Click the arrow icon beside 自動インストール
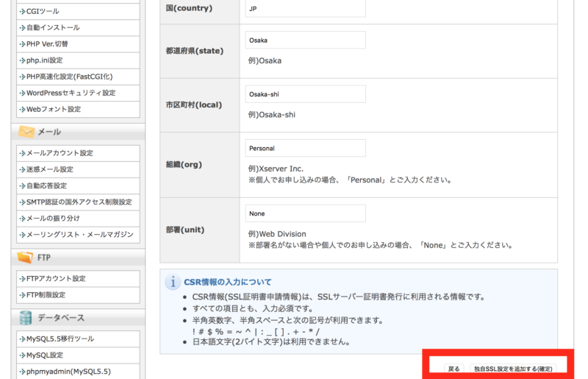Screen dimensions: 588x379 coord(23,28)
